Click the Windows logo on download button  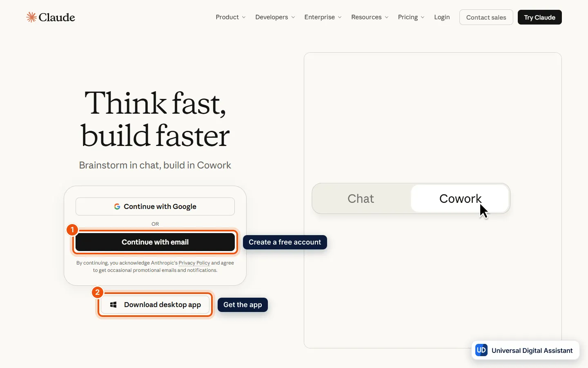pos(114,305)
